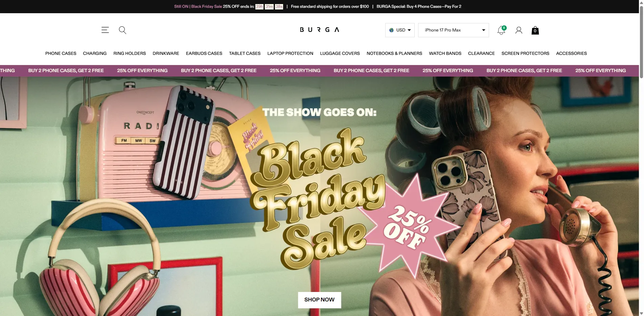Click the scrollbar down arrow
644x316 pixels.
(x=641, y=313)
